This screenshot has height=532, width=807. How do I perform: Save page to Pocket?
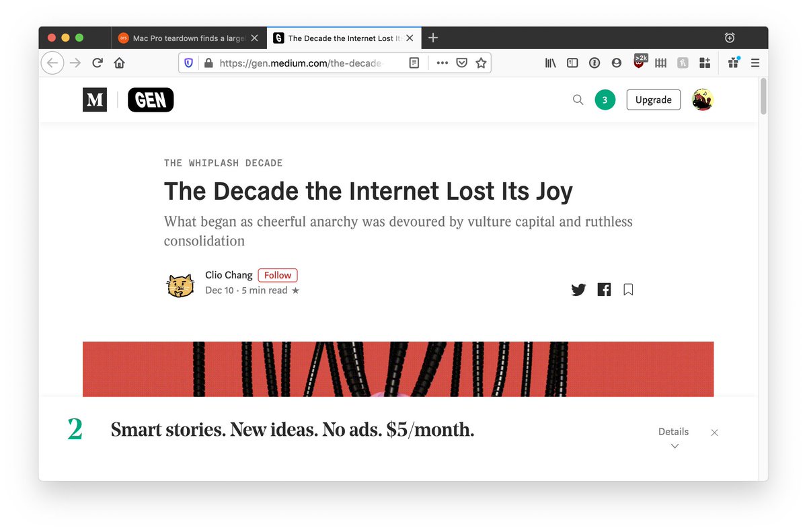[x=461, y=63]
